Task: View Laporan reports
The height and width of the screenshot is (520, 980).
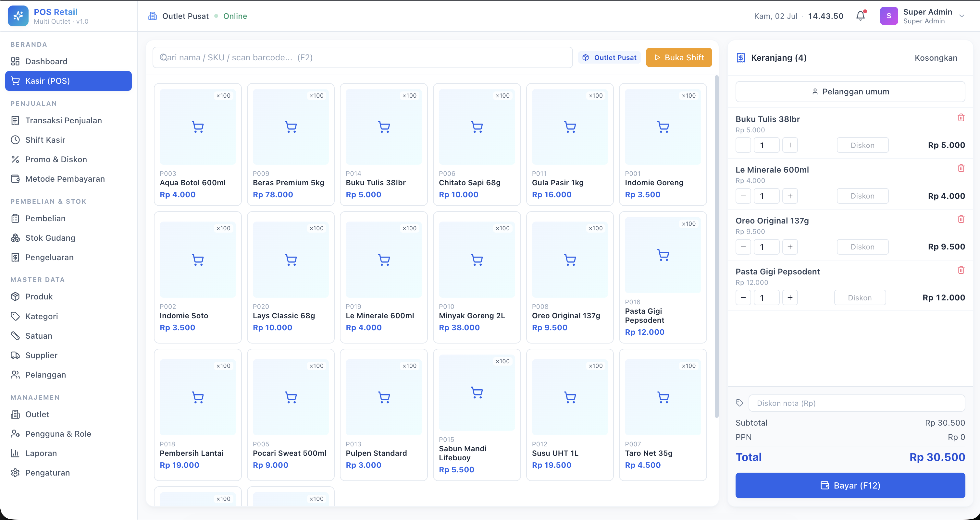Action: [68, 453]
